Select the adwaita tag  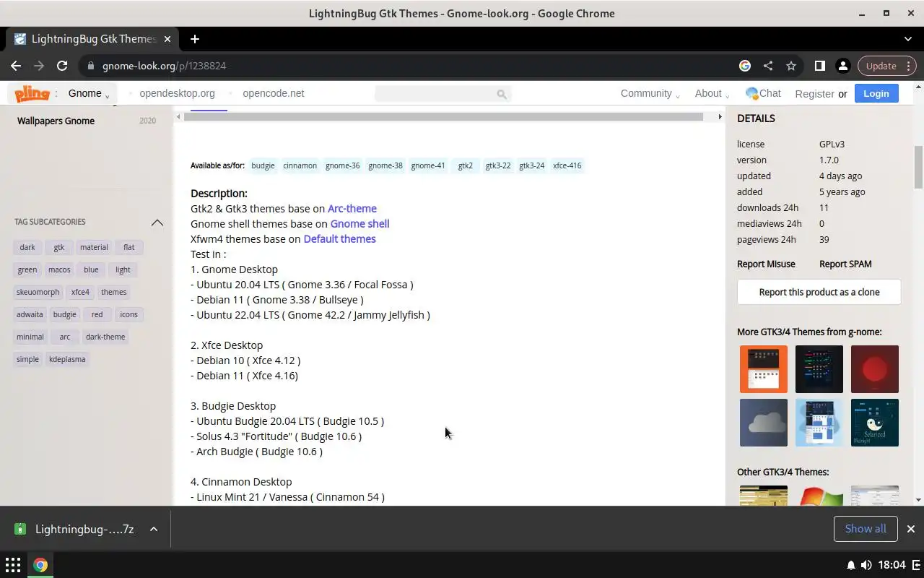(30, 314)
